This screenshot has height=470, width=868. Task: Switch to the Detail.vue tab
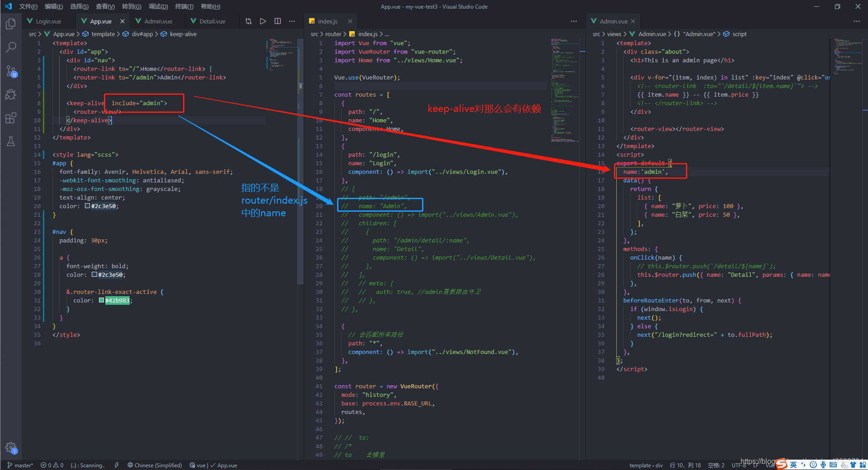click(212, 21)
